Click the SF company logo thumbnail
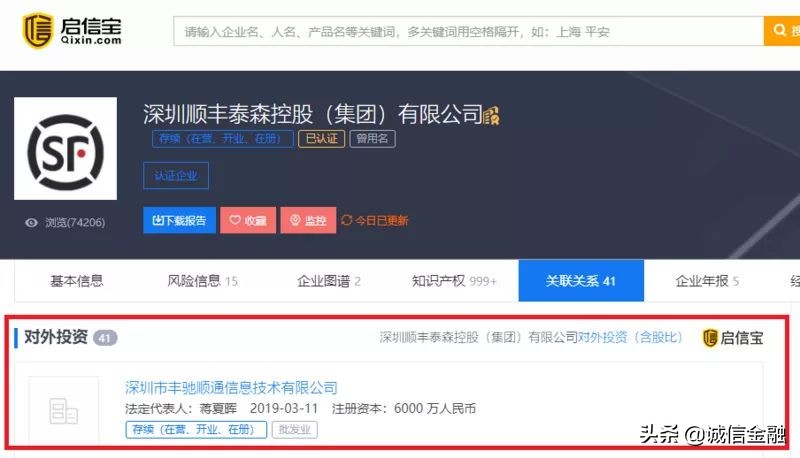This screenshot has height=458, width=800. coord(65,148)
